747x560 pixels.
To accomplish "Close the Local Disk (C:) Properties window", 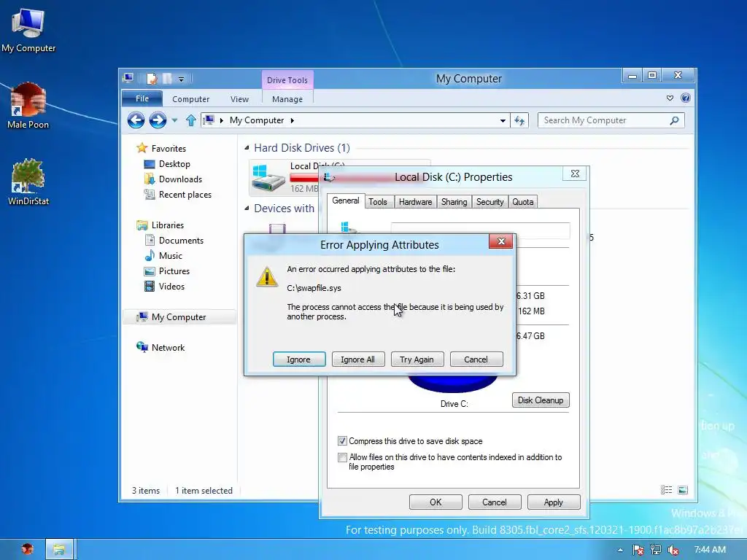I will click(575, 174).
